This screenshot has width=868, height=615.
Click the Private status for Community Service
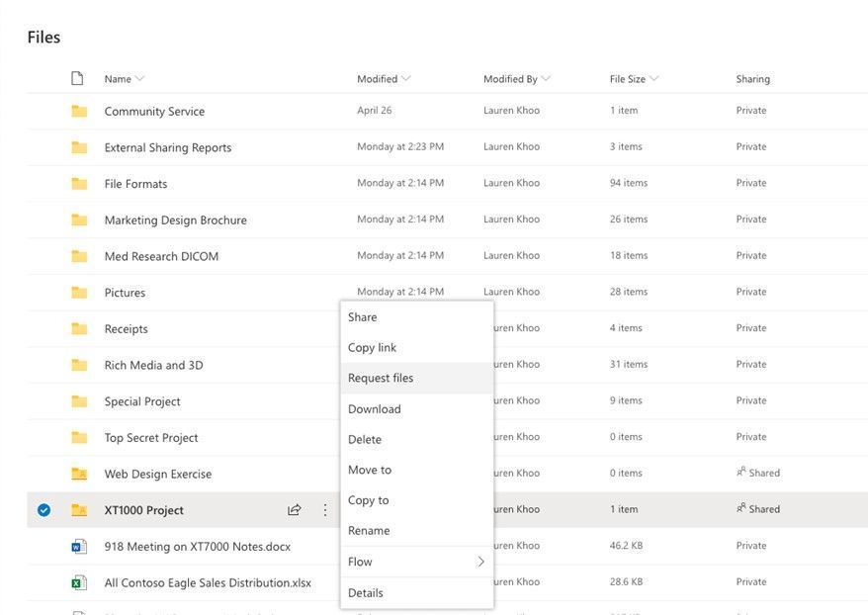tap(751, 110)
